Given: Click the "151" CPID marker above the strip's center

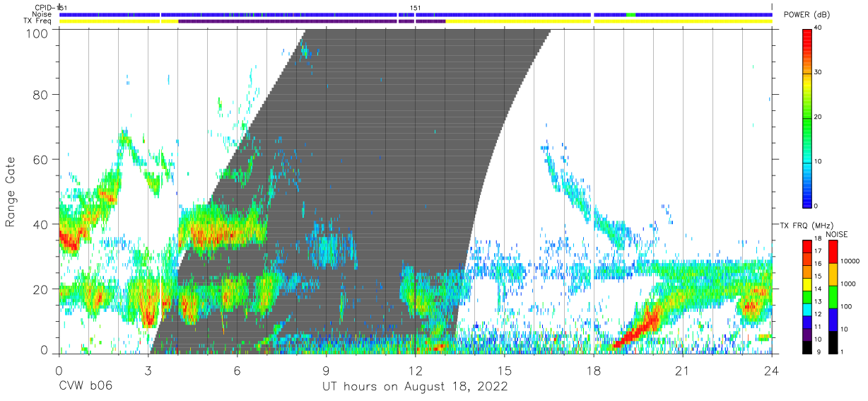Looking at the screenshot, I should (x=416, y=8).
